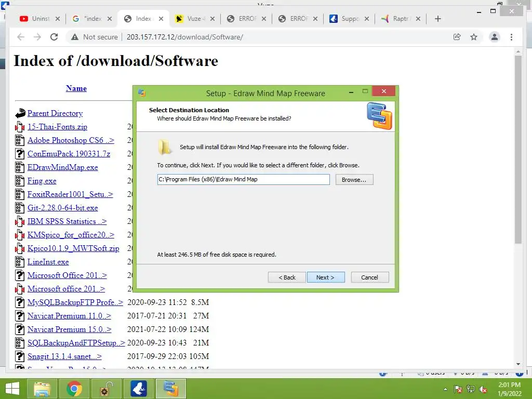Screen dimensions: 532x399
Task: Switch to the Support tab
Action: [349, 19]
